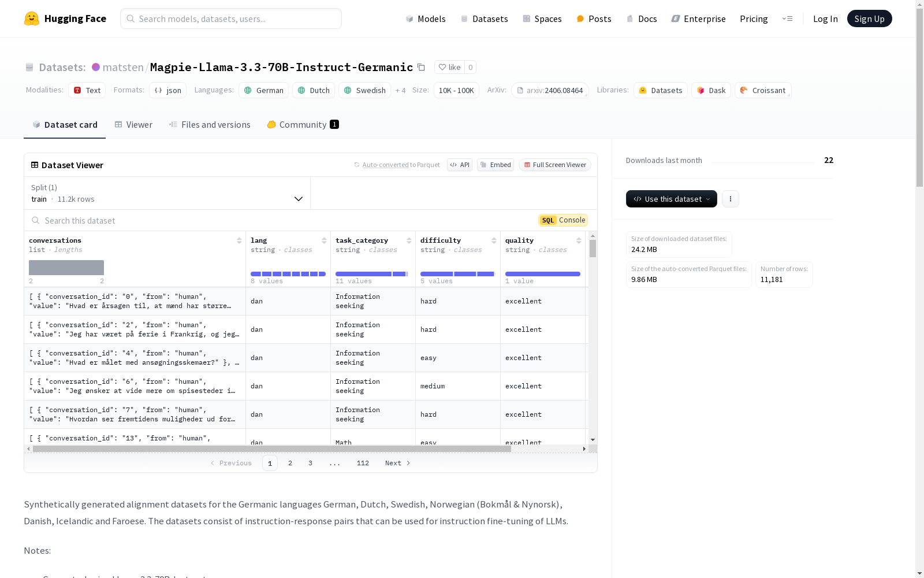Sort the conversations column

tap(239, 240)
